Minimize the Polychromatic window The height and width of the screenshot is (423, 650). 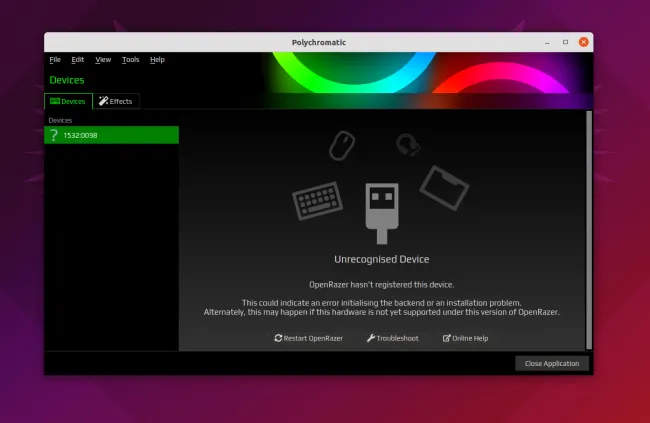(x=547, y=42)
